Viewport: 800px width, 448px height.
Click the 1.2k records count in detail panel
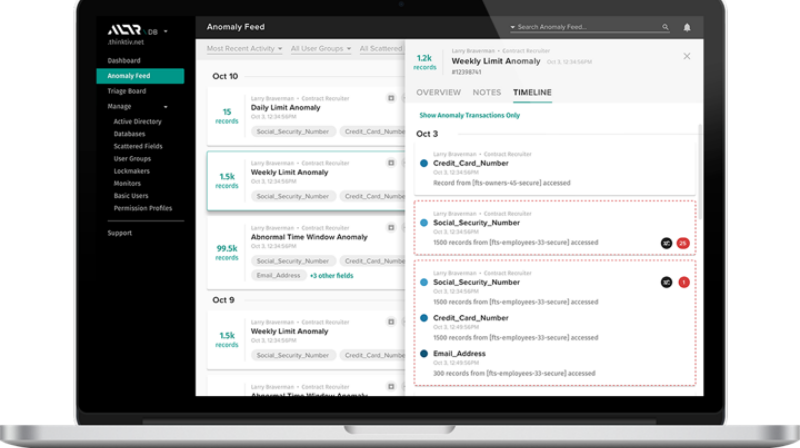[424, 62]
